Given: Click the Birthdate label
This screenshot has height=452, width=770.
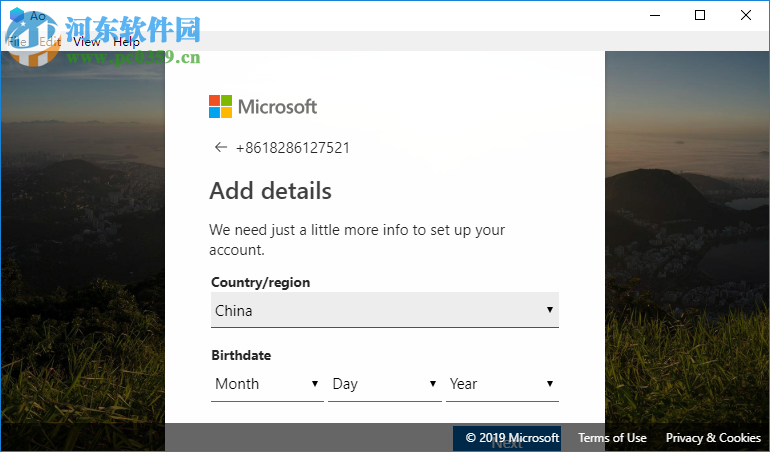Looking at the screenshot, I should point(241,355).
